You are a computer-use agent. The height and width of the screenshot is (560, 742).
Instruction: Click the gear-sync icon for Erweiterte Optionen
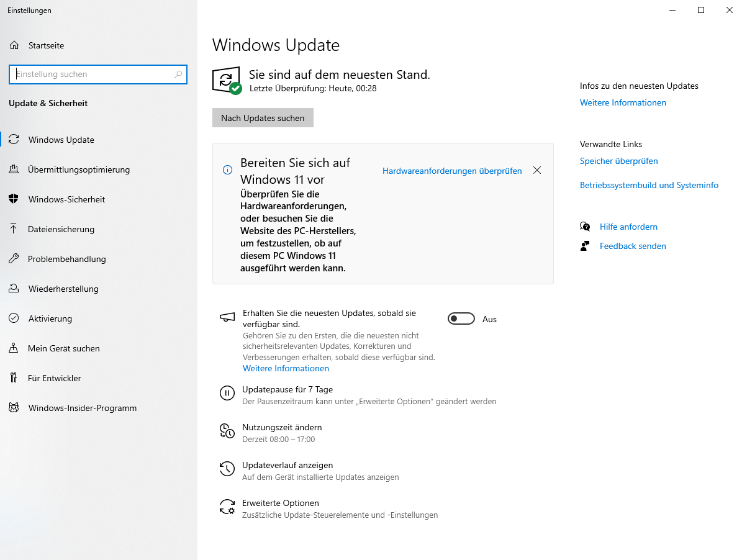[227, 507]
